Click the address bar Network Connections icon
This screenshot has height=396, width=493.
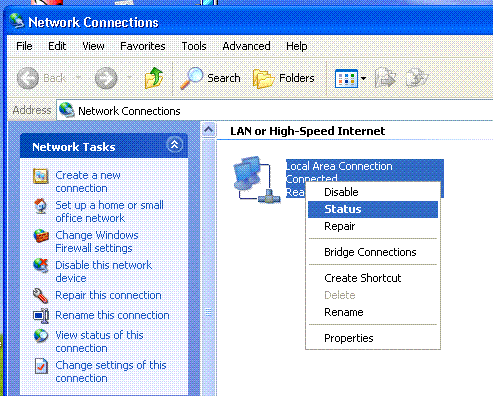(x=67, y=110)
